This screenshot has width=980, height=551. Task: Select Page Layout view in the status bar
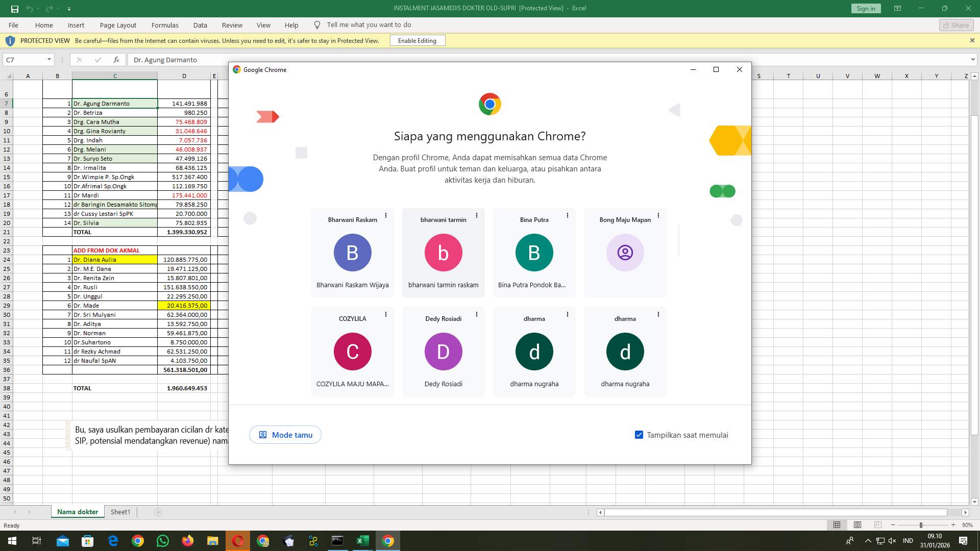coord(857,525)
